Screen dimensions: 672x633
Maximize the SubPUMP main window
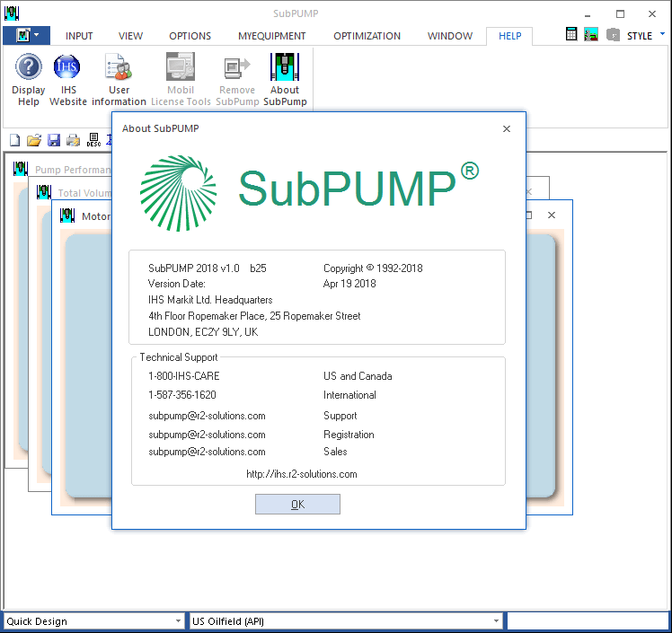(x=620, y=14)
